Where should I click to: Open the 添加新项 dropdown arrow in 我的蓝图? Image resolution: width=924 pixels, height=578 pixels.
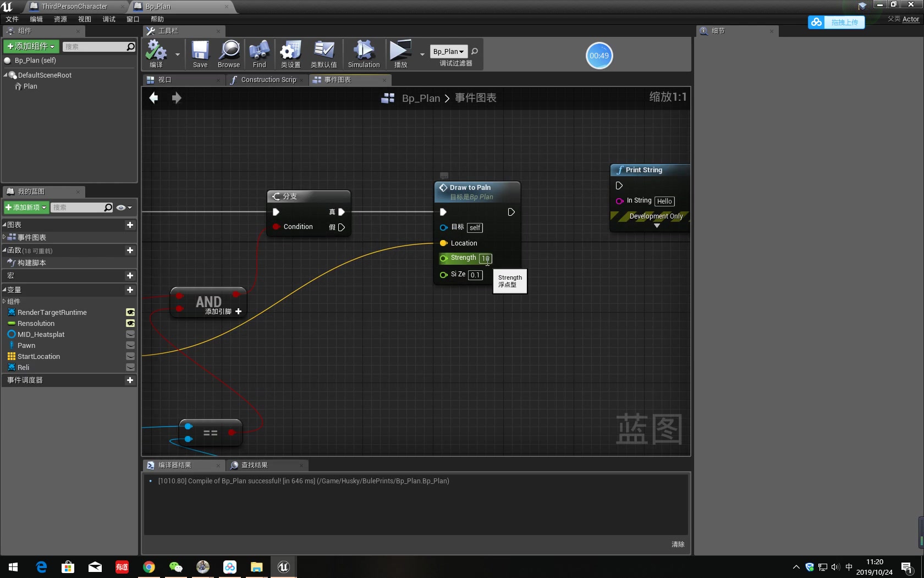44,208
